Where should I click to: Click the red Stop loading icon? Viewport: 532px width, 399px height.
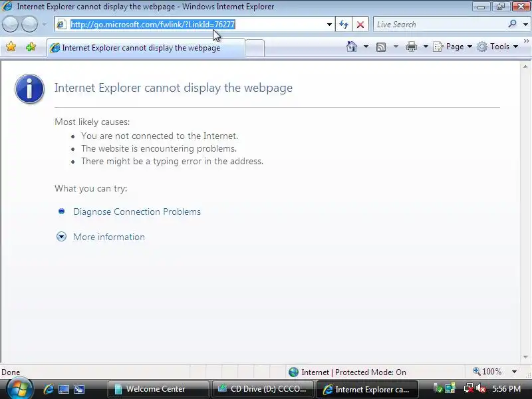(x=360, y=25)
